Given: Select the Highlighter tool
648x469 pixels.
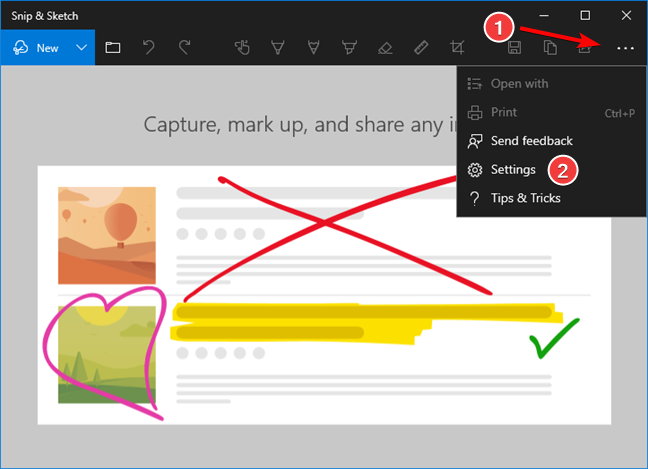Looking at the screenshot, I should (349, 48).
